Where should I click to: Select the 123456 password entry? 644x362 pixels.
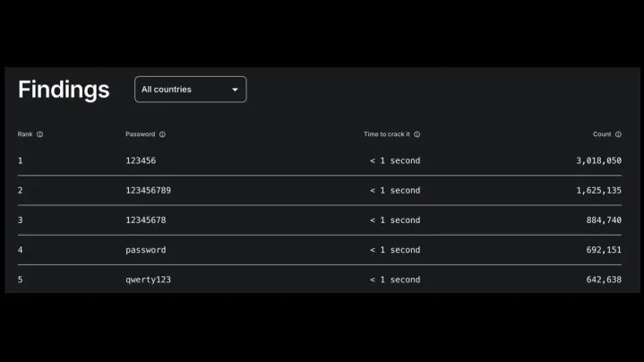(x=140, y=160)
